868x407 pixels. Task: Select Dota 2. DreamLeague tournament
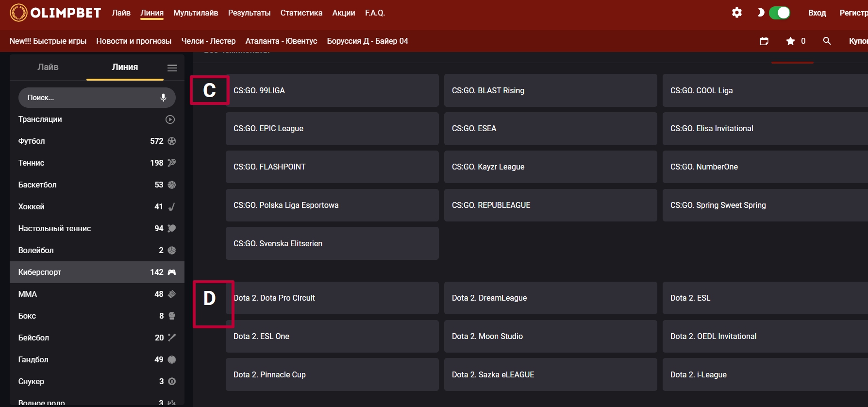550,298
